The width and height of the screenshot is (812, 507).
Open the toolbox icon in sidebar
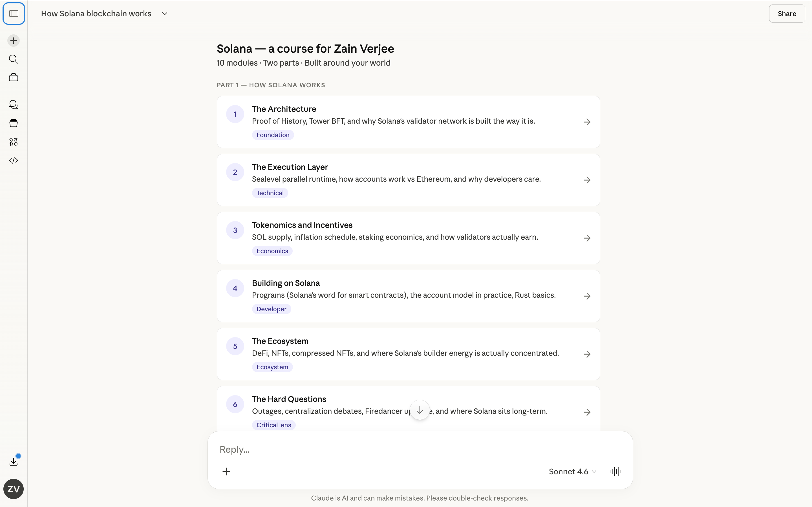tap(14, 77)
